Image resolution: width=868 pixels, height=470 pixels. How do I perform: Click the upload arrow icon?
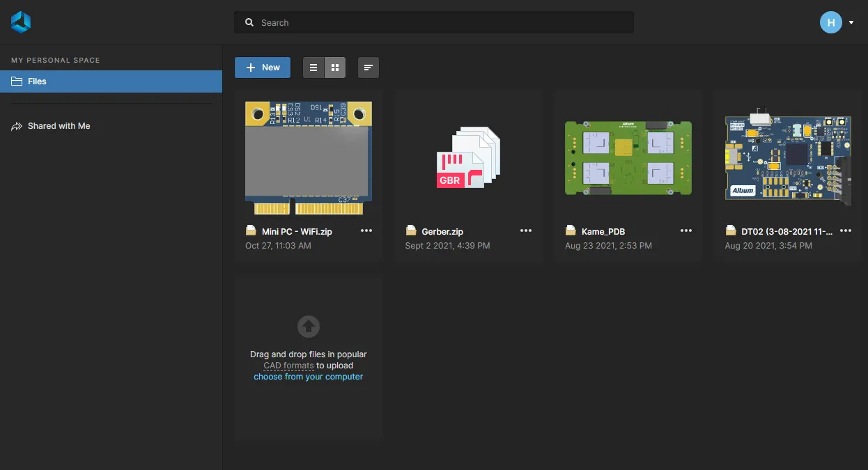pos(309,326)
